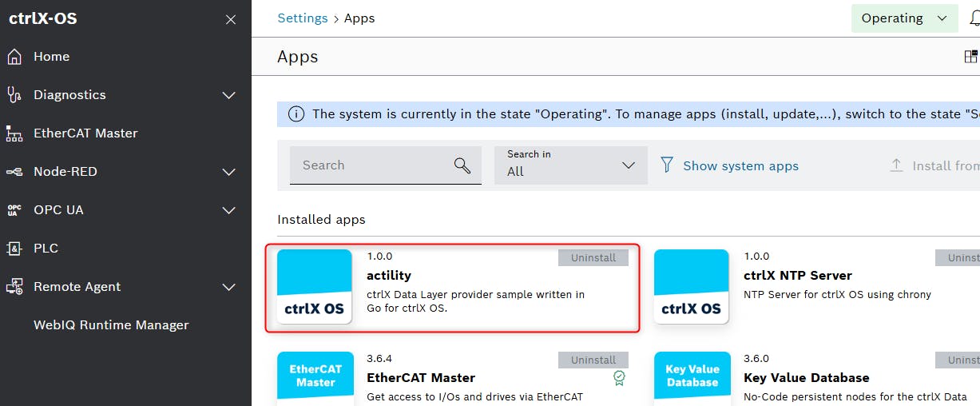This screenshot has height=406, width=980.
Task: Click the Diagnostics stethoscope icon
Action: click(14, 95)
